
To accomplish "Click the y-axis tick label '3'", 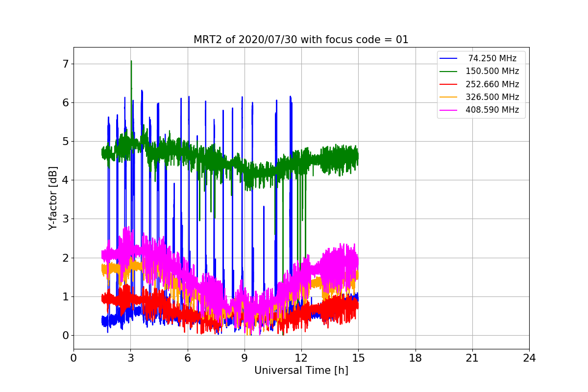I will click(x=65, y=219).
